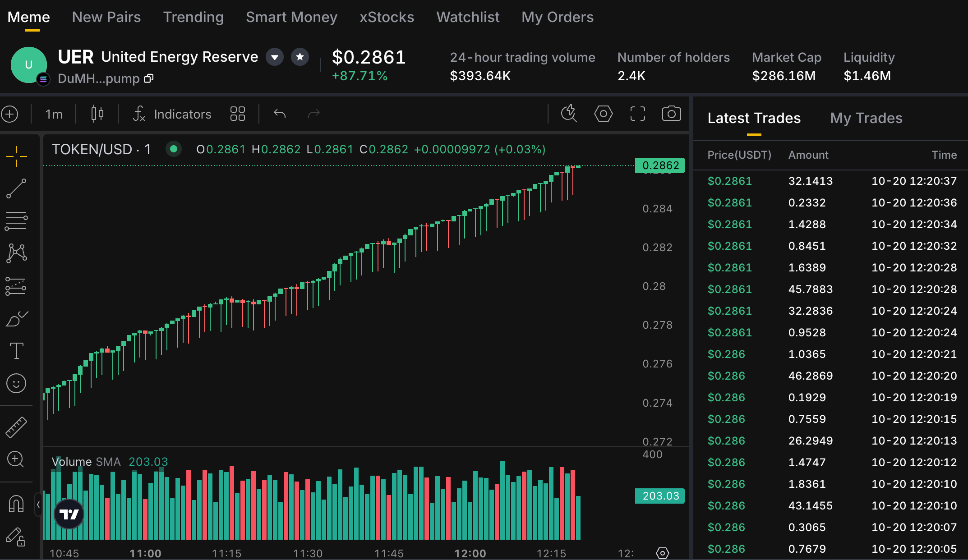
Task: Open the Fibonacci retracement tool
Action: [17, 221]
